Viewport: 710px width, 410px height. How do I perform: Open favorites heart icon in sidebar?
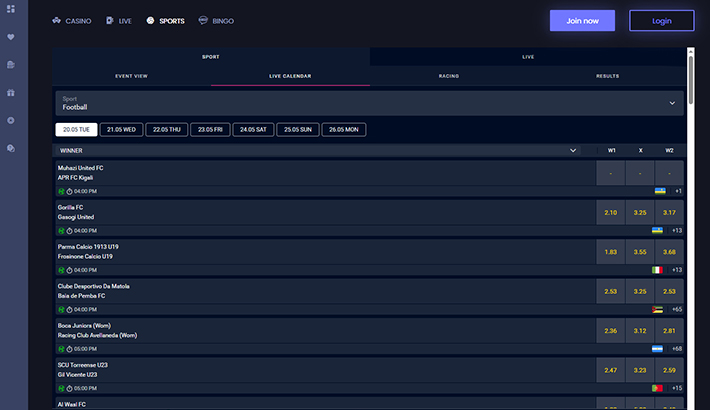tap(11, 37)
